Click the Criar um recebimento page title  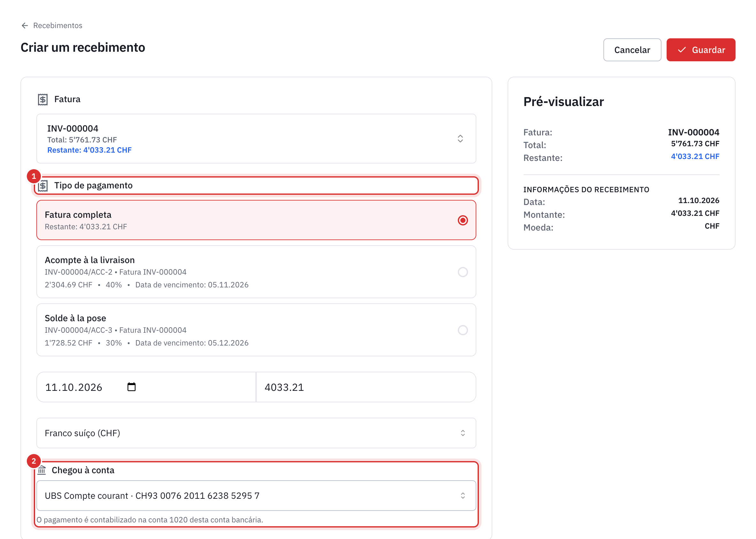pos(83,48)
